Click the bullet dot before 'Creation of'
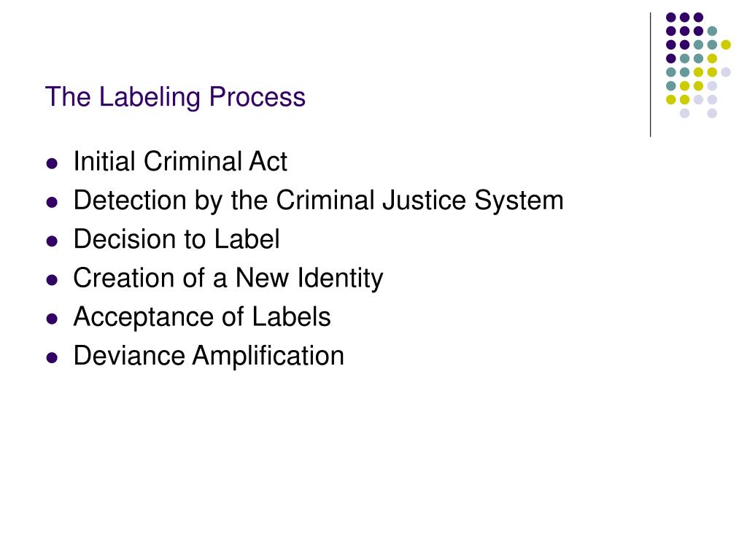The image size is (747, 560). [x=52, y=280]
